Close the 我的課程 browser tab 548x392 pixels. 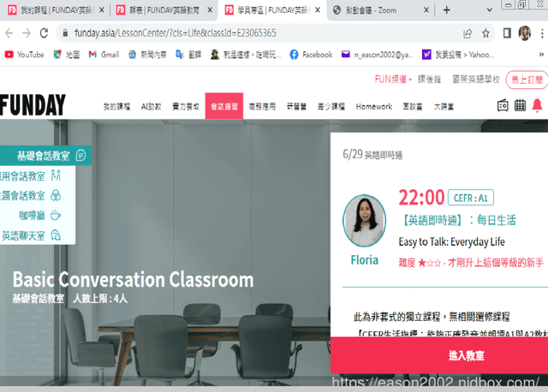point(102,10)
